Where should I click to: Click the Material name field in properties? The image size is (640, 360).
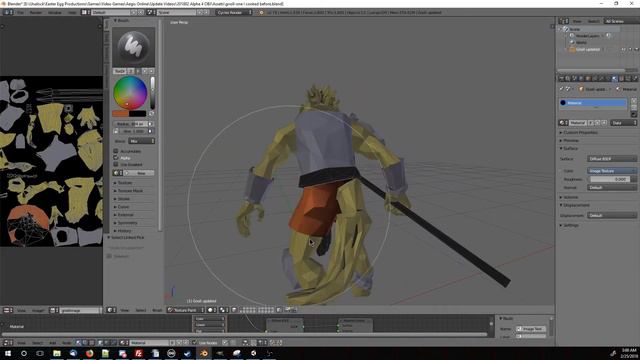pyautogui.click(x=578, y=123)
